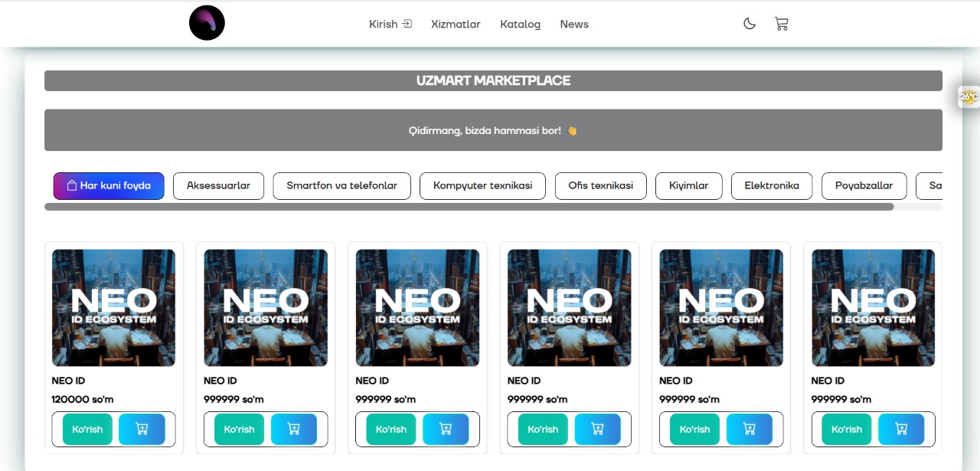Open the Kirish login link

(390, 24)
